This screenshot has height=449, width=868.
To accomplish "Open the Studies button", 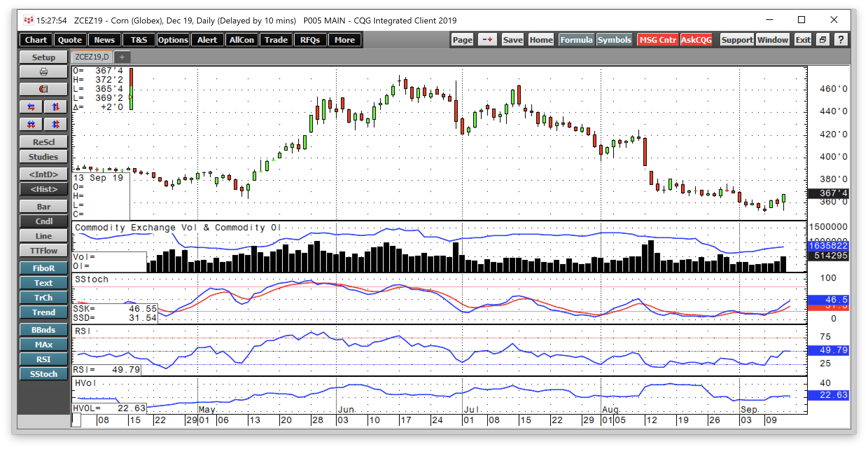I will pyautogui.click(x=43, y=157).
